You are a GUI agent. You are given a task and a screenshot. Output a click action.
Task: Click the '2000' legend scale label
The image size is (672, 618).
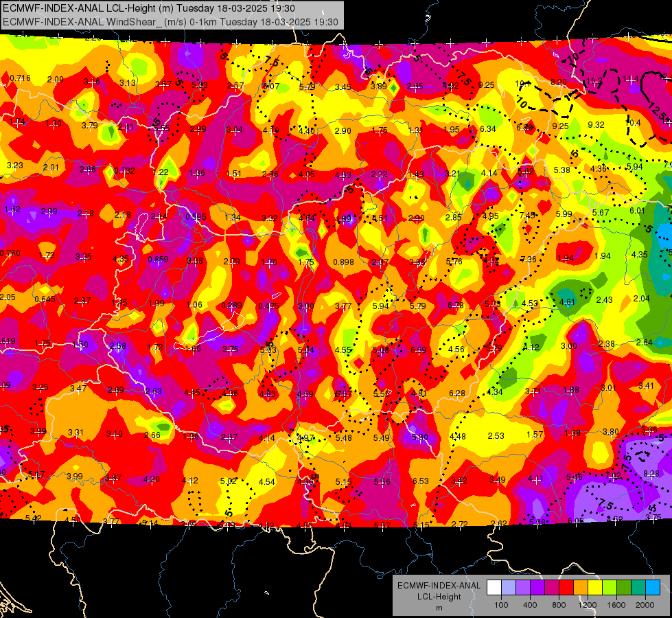pyautogui.click(x=645, y=605)
